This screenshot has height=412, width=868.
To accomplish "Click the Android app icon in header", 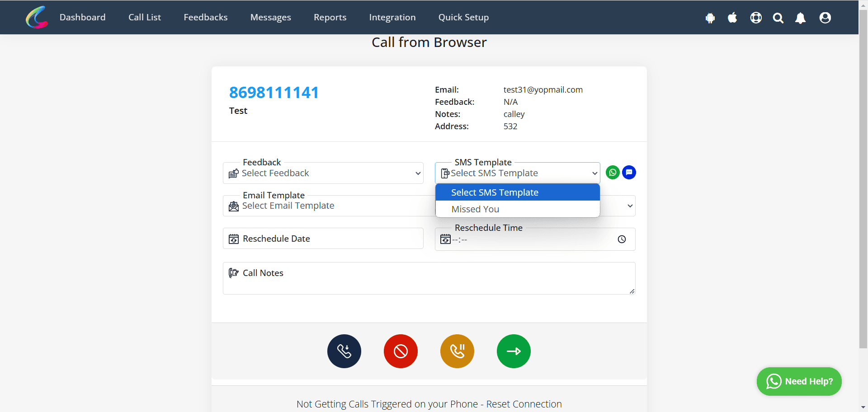I will [x=710, y=18].
